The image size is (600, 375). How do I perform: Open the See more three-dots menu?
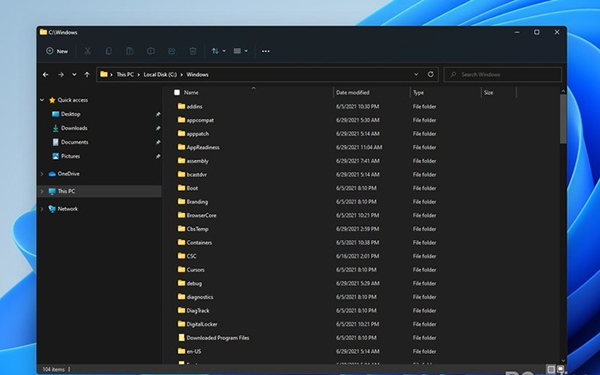(x=266, y=51)
